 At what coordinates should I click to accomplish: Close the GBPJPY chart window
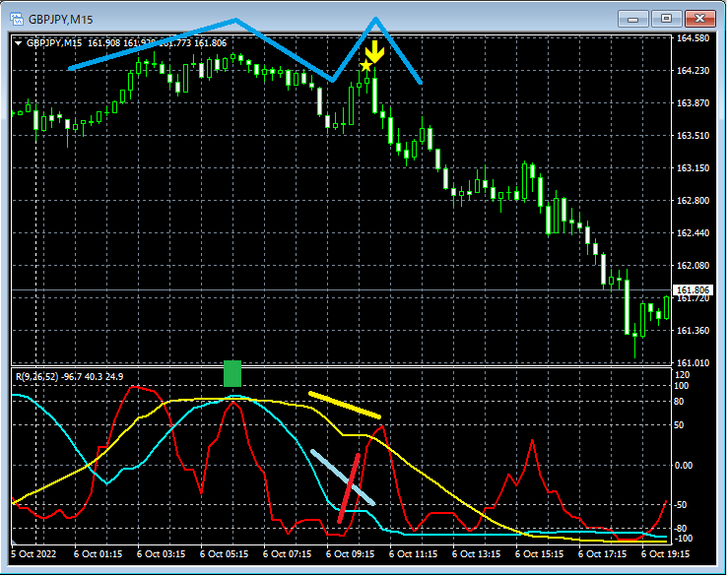[700, 17]
